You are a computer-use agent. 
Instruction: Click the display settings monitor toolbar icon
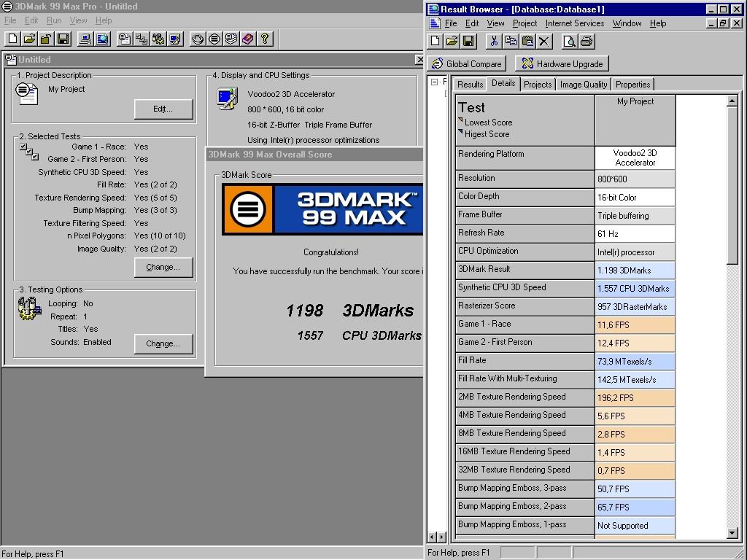coord(175,39)
